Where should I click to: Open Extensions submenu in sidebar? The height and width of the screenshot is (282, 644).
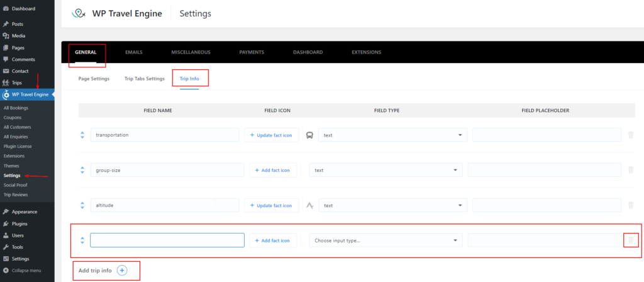pyautogui.click(x=14, y=156)
